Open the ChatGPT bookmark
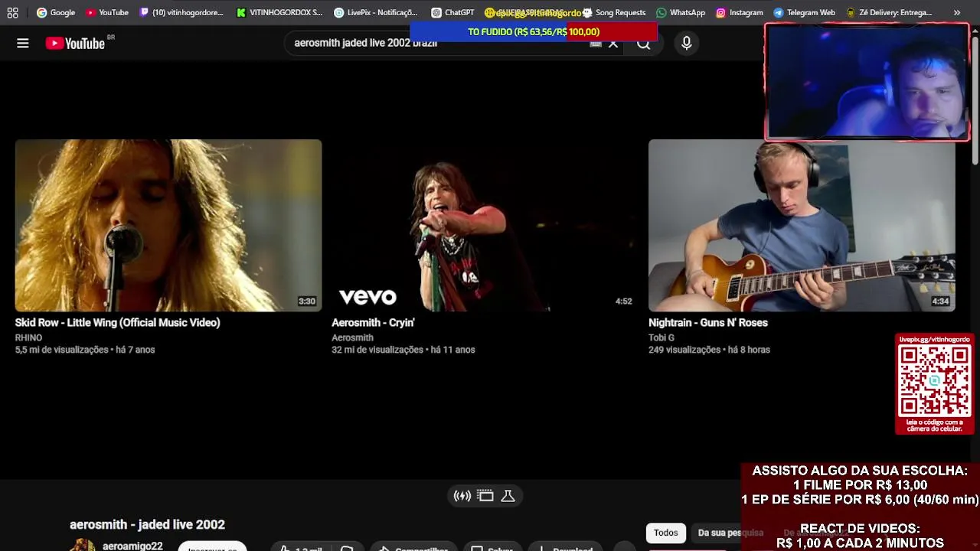 pos(452,12)
